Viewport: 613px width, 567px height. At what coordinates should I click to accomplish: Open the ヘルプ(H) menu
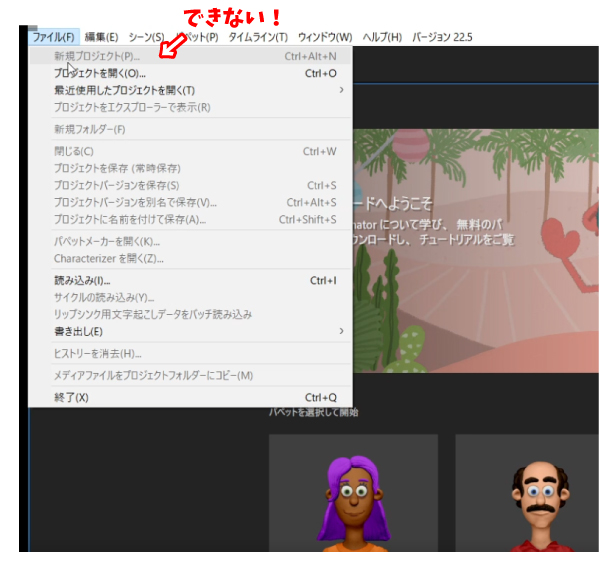click(381, 37)
